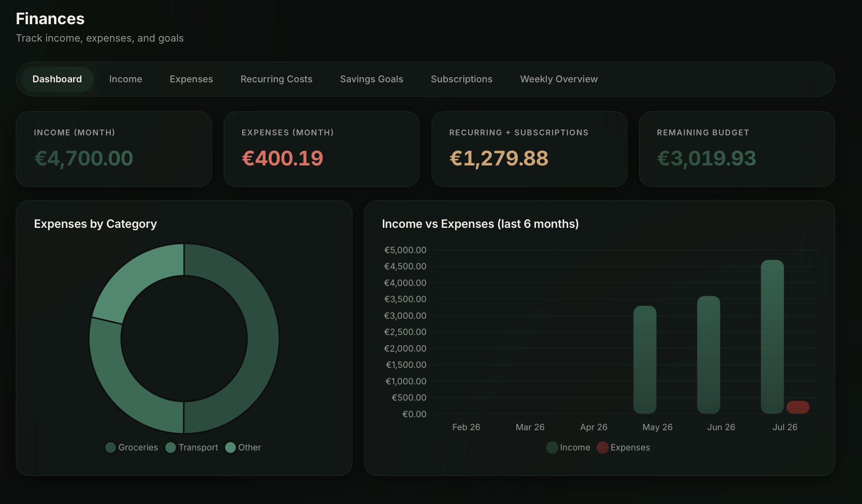This screenshot has height=504, width=862.
Task: Click the May 26 income bar
Action: (645, 360)
